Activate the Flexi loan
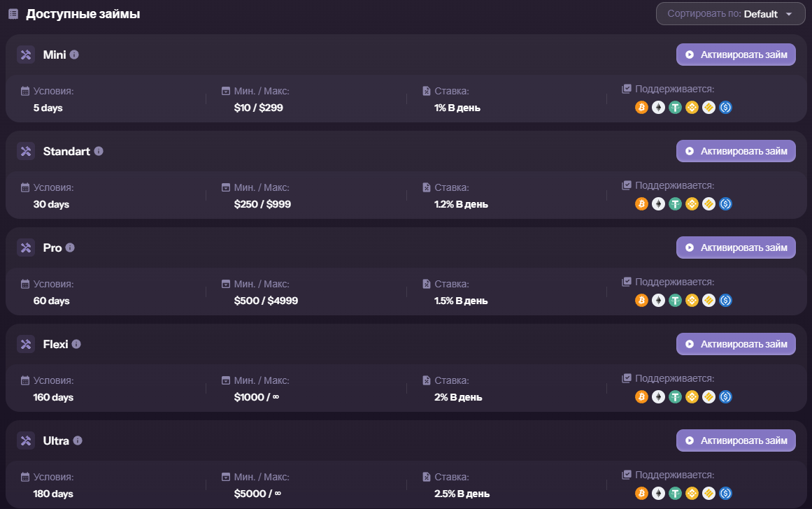Screen dimensions: 812x509 click(736, 344)
